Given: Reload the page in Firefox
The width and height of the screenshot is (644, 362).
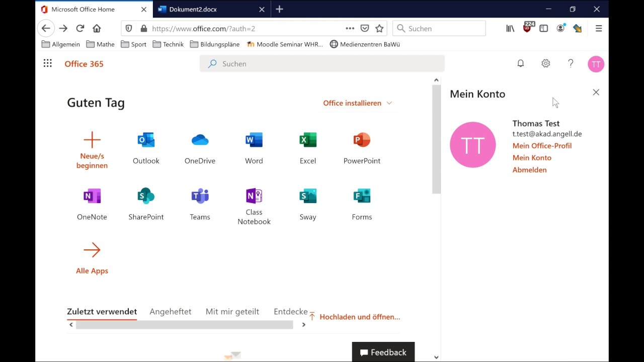Looking at the screenshot, I should [x=80, y=29].
